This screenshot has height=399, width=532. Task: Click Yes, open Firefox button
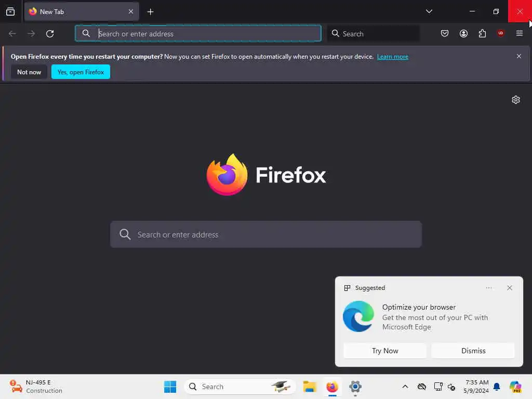click(x=81, y=72)
